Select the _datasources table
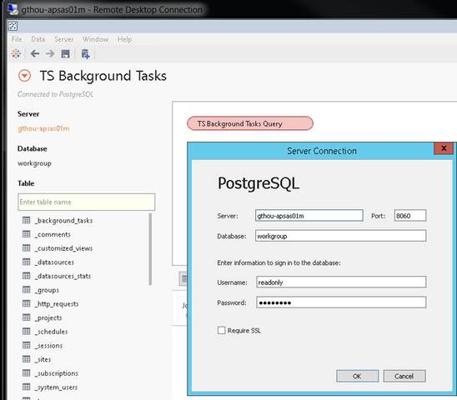Screen dimensions: 457x400 click(55, 262)
